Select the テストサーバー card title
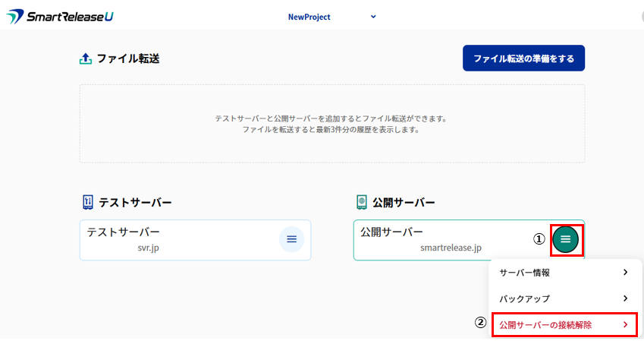The height and width of the screenshot is (341, 644). pos(123,232)
